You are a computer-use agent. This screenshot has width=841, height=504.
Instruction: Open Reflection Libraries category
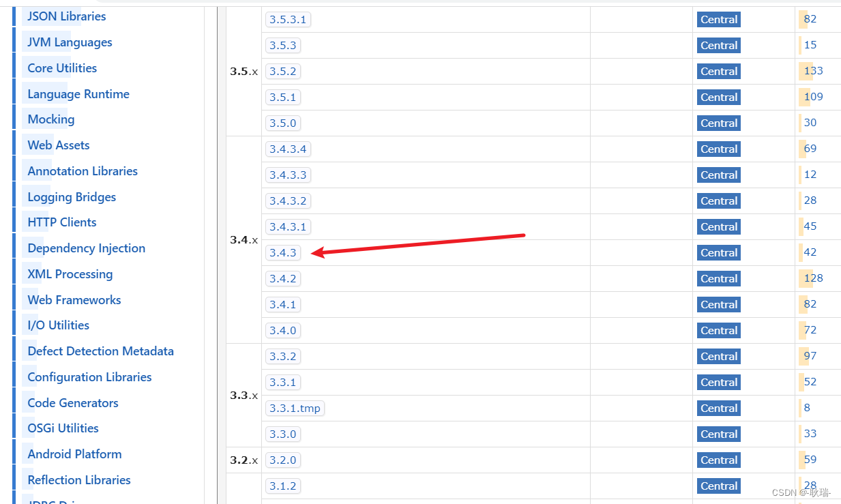click(x=79, y=480)
